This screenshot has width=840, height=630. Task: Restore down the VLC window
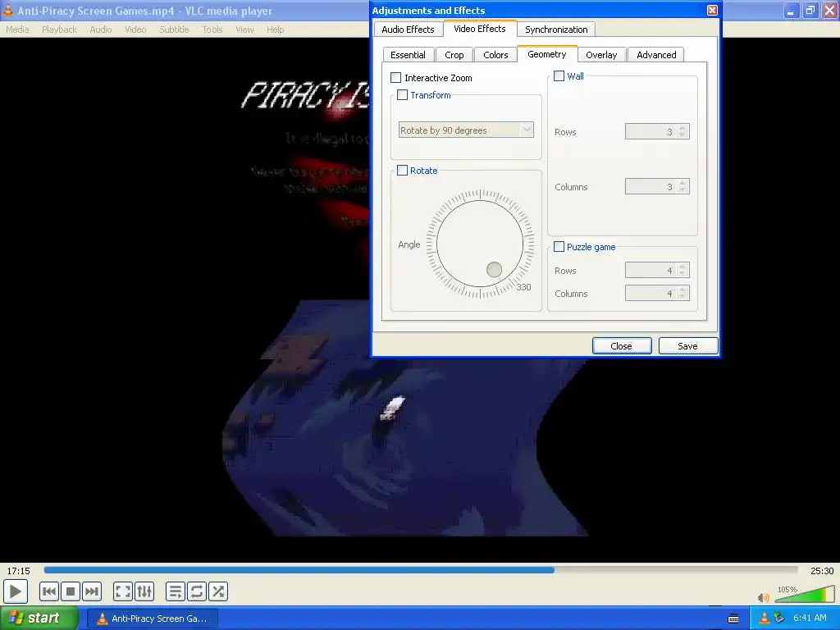point(810,10)
